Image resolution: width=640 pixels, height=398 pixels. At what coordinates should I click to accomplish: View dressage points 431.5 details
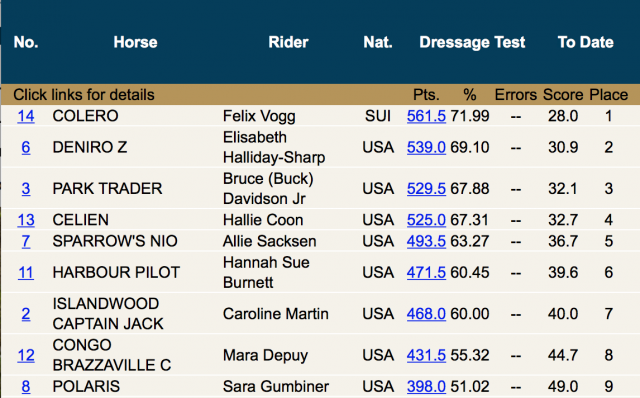click(x=426, y=355)
